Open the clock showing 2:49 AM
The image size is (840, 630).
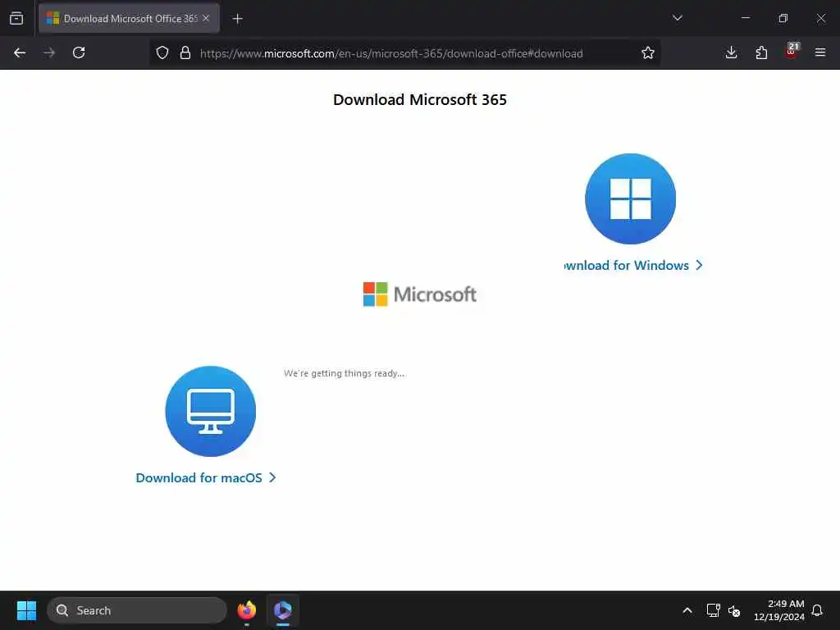(779, 610)
